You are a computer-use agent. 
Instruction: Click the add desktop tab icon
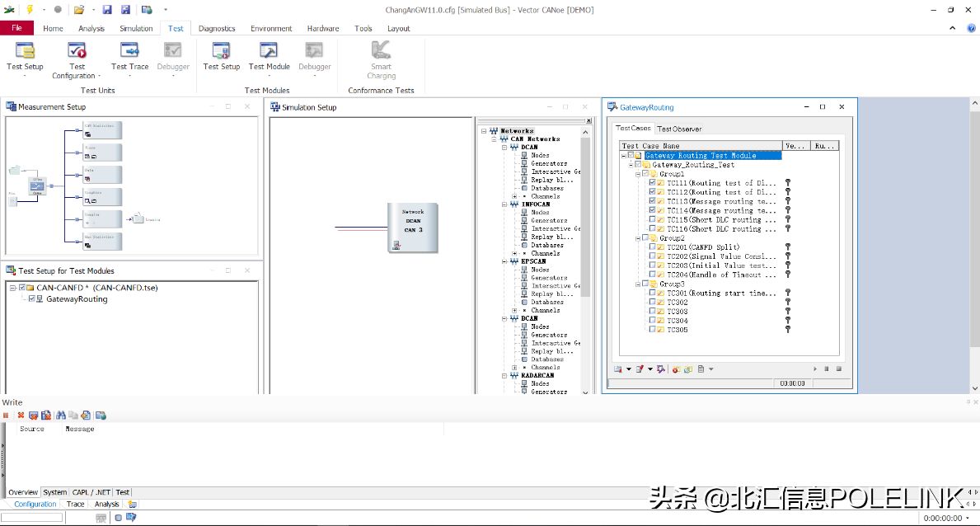(132, 504)
